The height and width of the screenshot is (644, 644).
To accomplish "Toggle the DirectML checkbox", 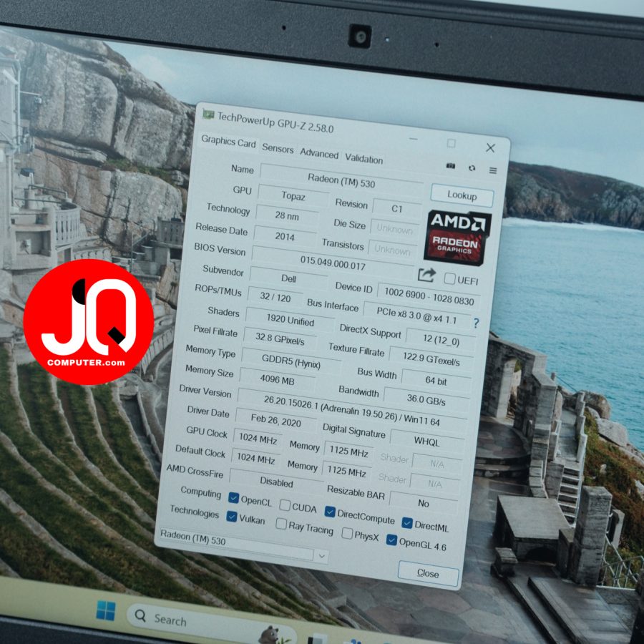I will coord(407,522).
